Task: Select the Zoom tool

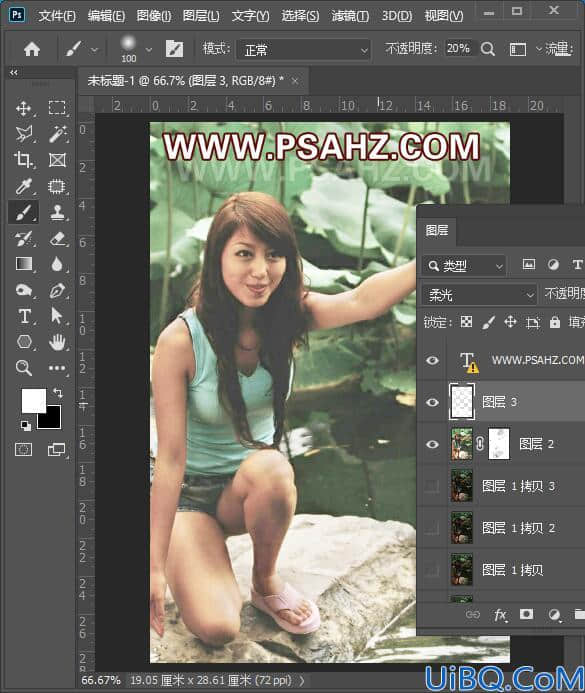Action: point(23,368)
